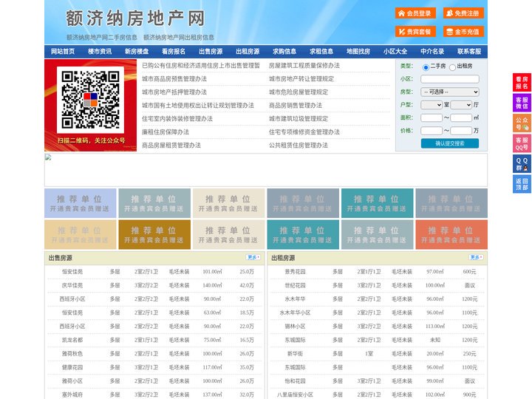Click the QR code image
This screenshot has width=532, height=399.
coord(91,100)
